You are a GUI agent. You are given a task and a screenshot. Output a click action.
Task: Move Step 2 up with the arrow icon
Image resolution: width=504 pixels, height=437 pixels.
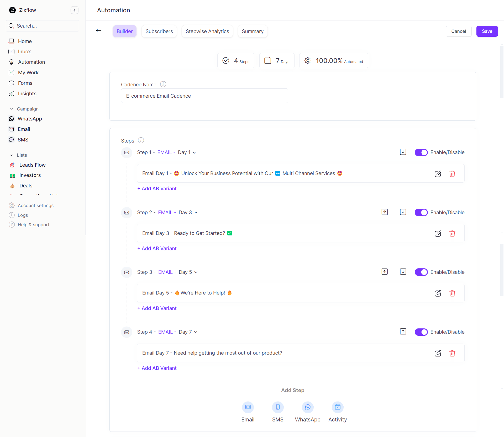coord(385,212)
